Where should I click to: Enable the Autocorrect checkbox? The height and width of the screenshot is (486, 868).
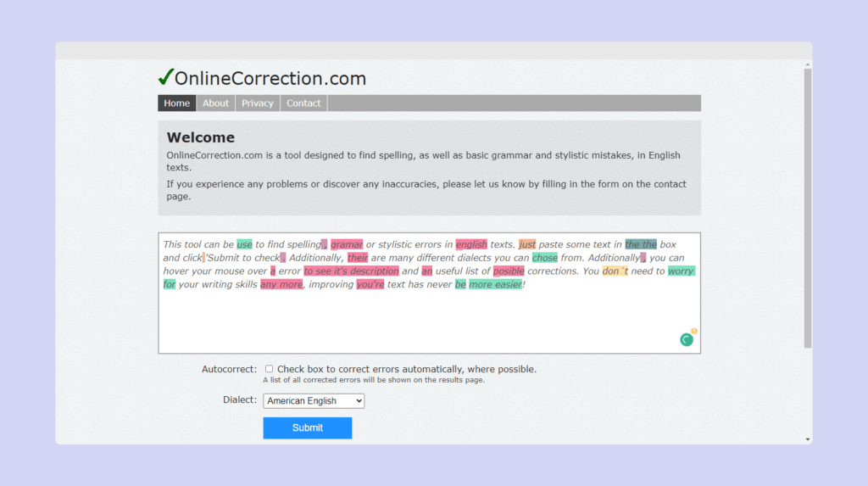click(x=269, y=368)
